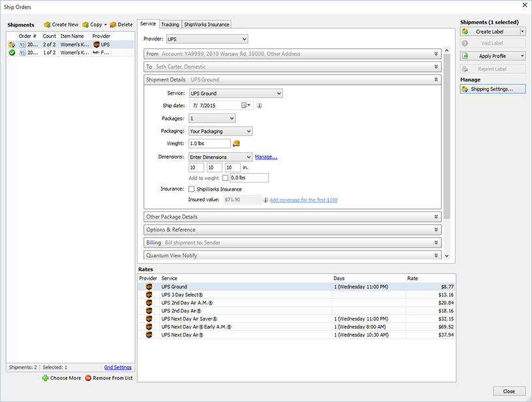Viewport: 532px width, 402px height.
Task: Enable the ShipWorks Insurance checkbox
Action: pos(192,189)
